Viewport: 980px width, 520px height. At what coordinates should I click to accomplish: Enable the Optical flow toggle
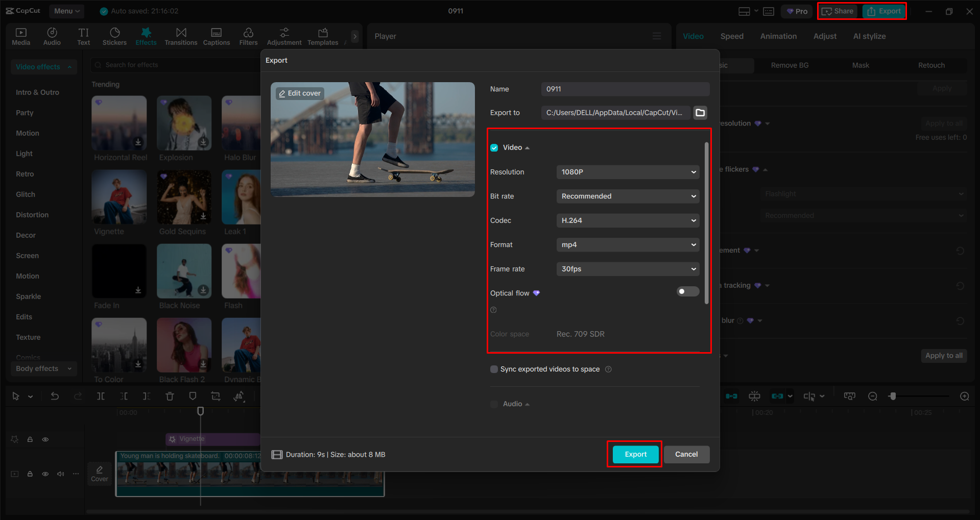click(687, 291)
